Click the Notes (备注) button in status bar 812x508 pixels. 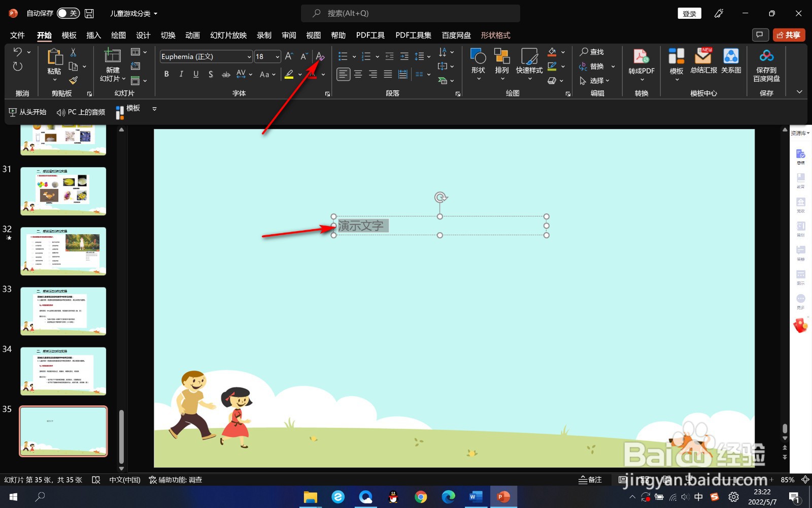click(590, 480)
